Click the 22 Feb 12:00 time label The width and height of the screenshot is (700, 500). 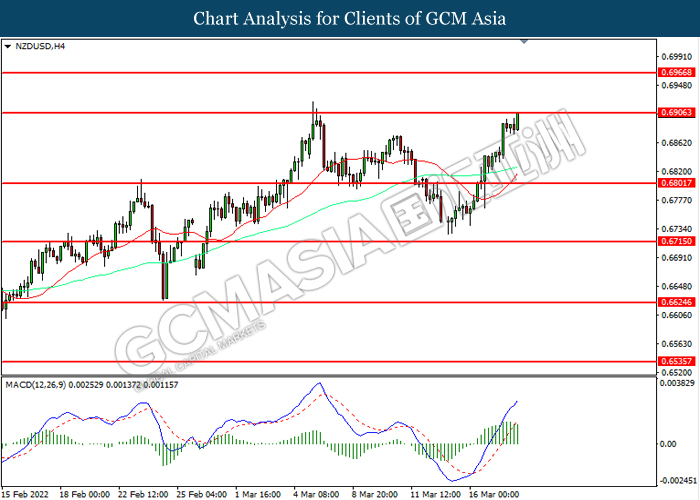point(143,494)
